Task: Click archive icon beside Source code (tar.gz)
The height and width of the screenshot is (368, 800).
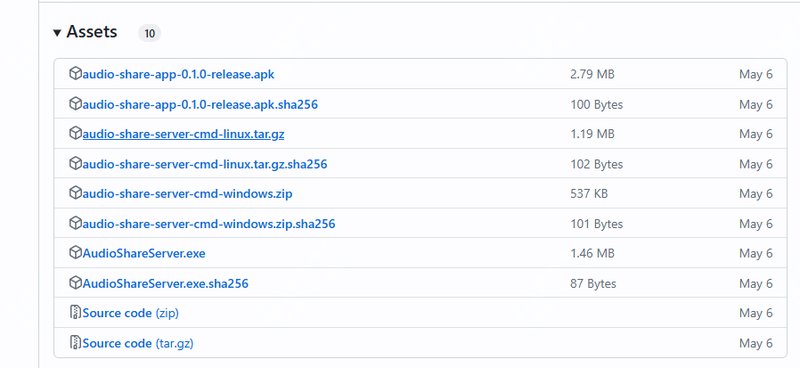Action: pos(76,342)
